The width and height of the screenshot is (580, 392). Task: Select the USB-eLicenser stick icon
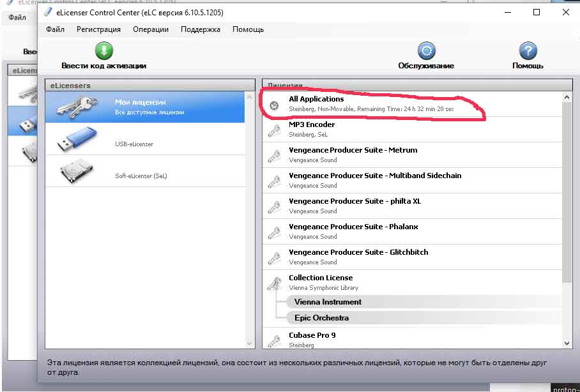77,139
